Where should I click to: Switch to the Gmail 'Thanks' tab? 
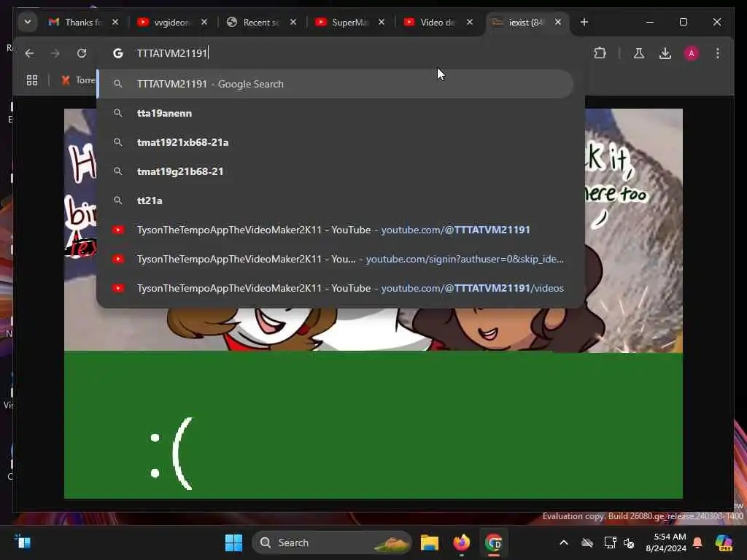(76, 22)
